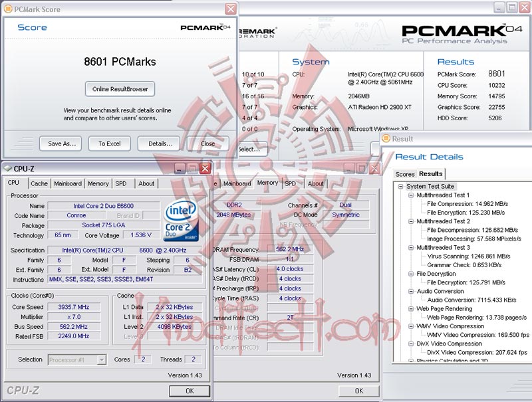Click the Core Voltage value 1.536 V

(141, 235)
